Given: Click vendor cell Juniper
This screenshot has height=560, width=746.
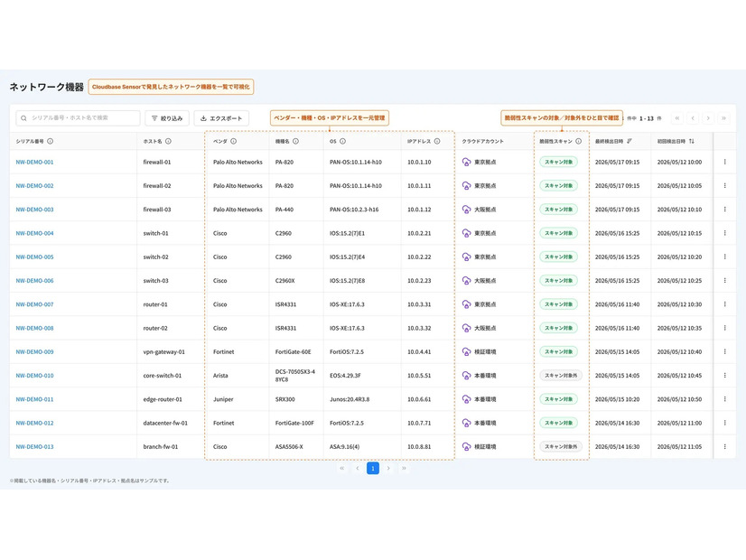Looking at the screenshot, I should tap(223, 399).
